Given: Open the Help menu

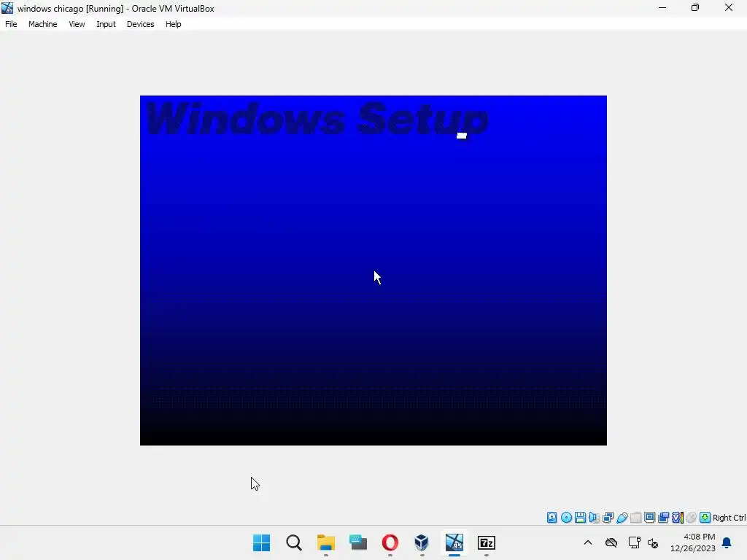Looking at the screenshot, I should pos(174,24).
